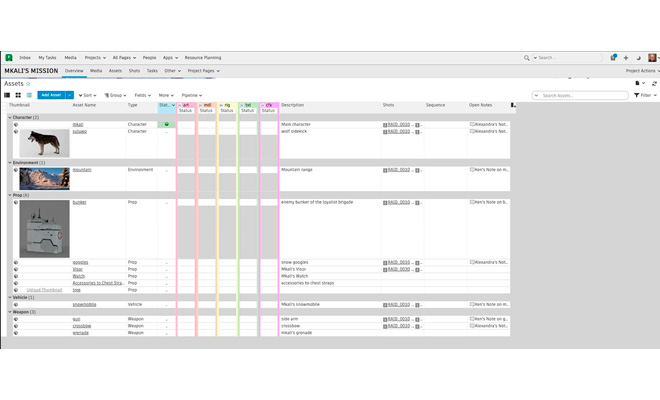Click the column manager icon after Open Notes
660x400 pixels.
[x=513, y=105]
